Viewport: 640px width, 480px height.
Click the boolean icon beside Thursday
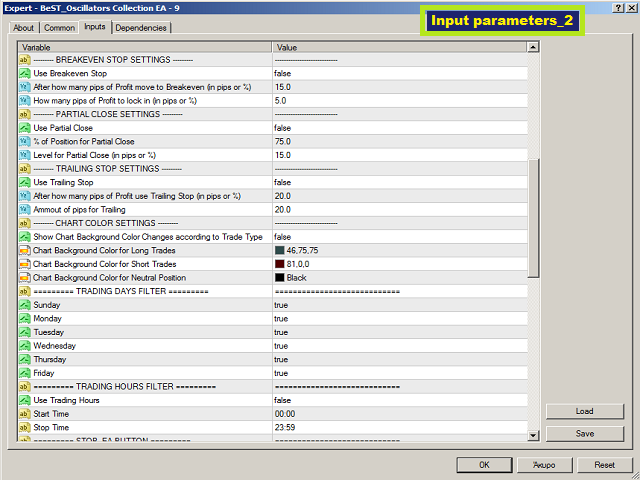click(25, 359)
